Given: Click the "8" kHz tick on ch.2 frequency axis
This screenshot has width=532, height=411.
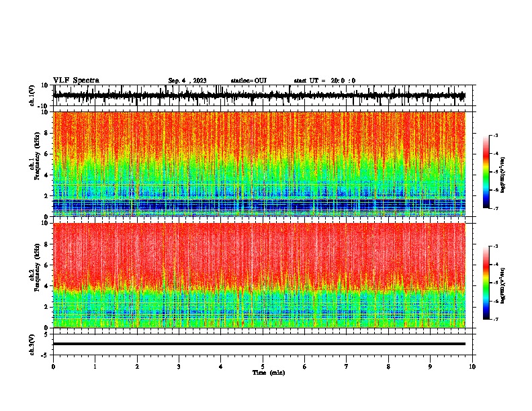Looking at the screenshot, I should tap(46, 244).
